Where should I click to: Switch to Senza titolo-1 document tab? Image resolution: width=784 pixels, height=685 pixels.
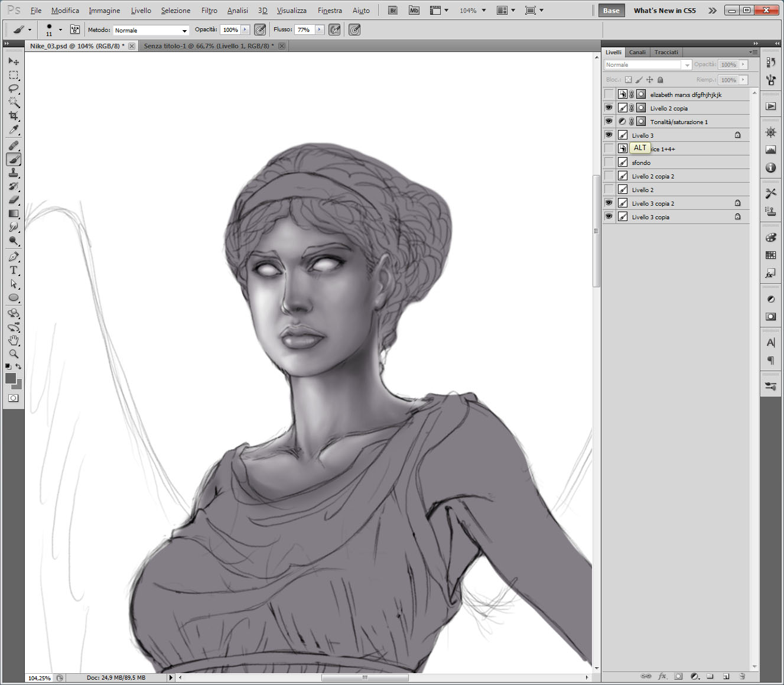(209, 46)
